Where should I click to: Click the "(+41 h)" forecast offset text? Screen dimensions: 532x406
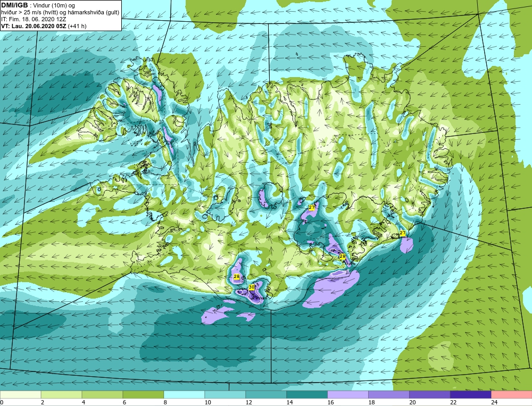coord(77,26)
